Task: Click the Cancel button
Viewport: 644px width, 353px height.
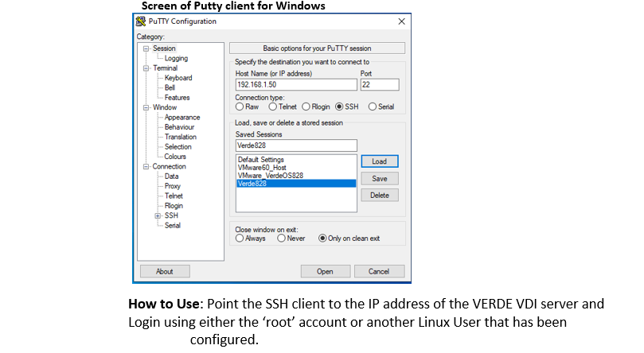Action: (379, 271)
